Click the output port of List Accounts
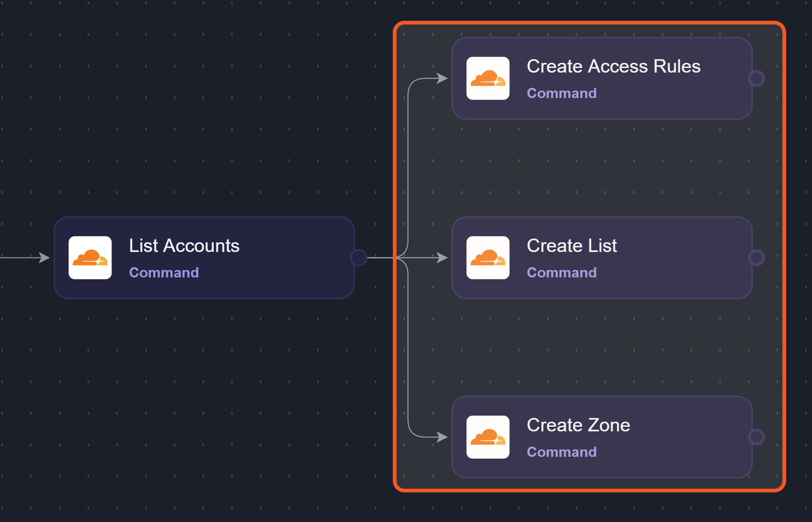The image size is (812, 522). pyautogui.click(x=359, y=258)
